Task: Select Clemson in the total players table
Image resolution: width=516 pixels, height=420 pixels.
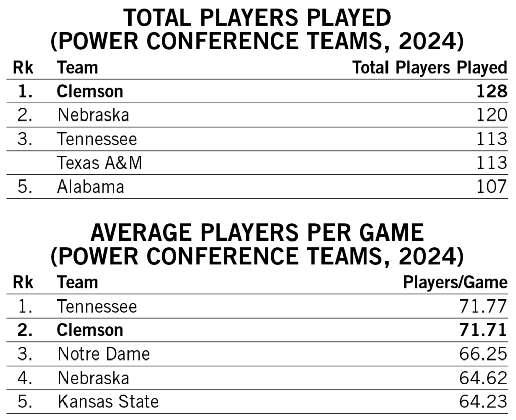Action: (x=90, y=91)
